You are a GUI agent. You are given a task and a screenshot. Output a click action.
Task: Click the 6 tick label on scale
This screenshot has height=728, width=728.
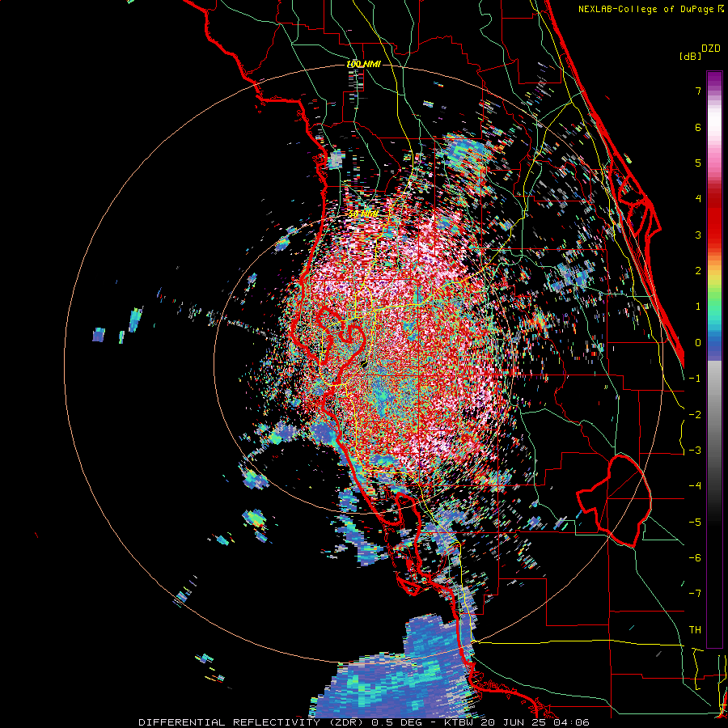pyautogui.click(x=698, y=127)
